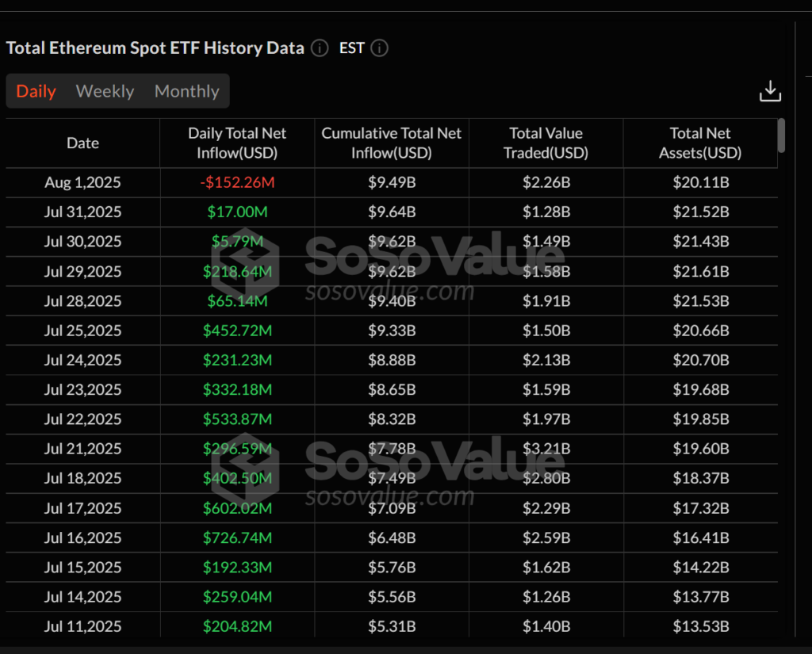Toggle Weekly data display on
This screenshot has height=654, width=812.
pos(105,90)
